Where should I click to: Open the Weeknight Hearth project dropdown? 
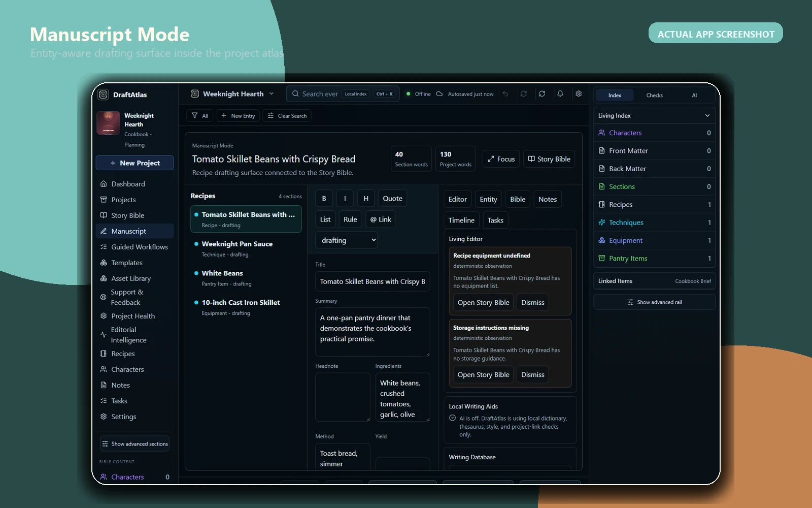(232, 94)
